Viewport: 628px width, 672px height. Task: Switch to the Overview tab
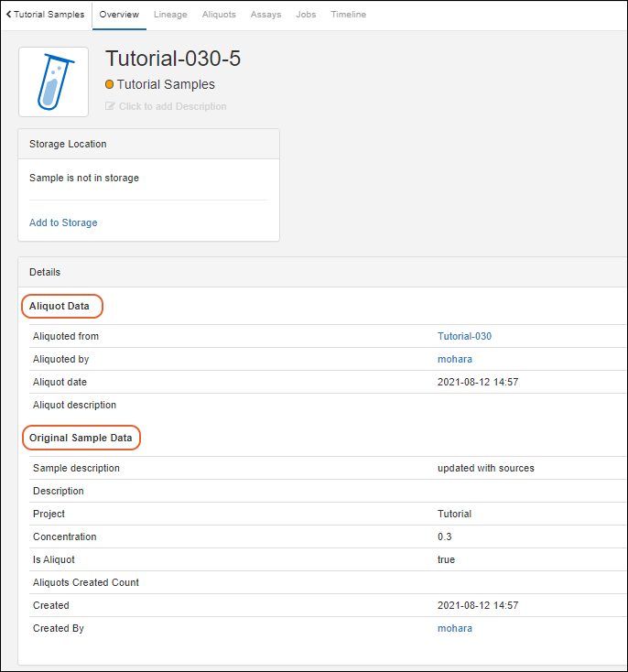(x=119, y=15)
